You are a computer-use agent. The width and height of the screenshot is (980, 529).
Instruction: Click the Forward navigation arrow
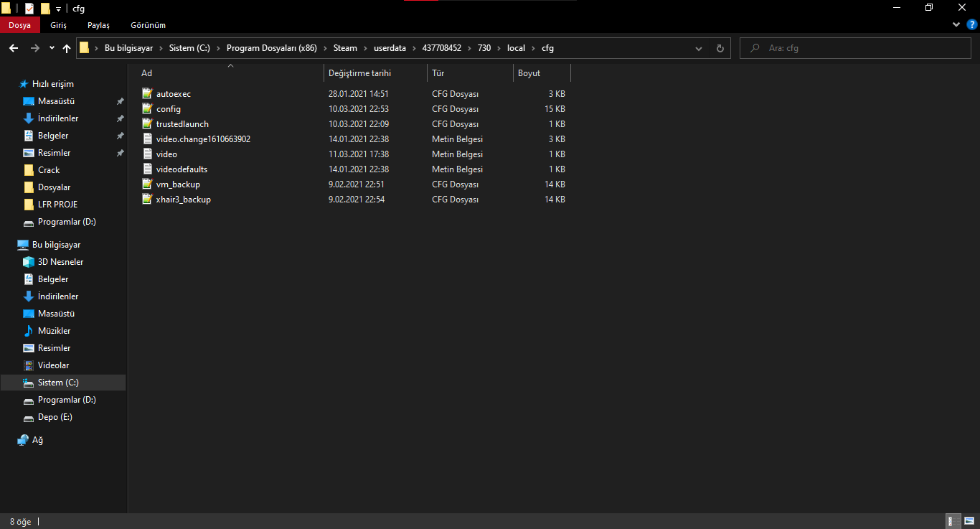point(34,48)
